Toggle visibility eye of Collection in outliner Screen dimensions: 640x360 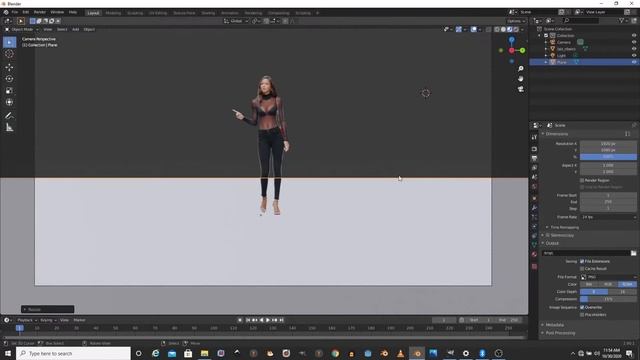coord(634,36)
